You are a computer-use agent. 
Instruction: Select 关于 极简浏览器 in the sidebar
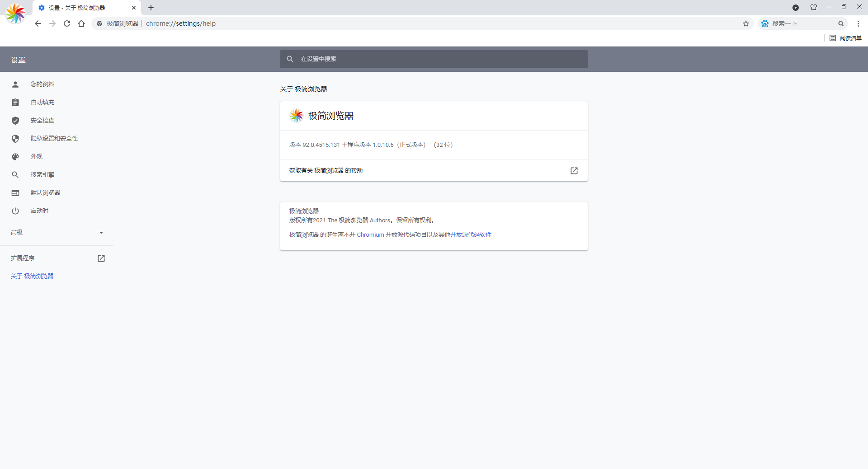click(32, 276)
